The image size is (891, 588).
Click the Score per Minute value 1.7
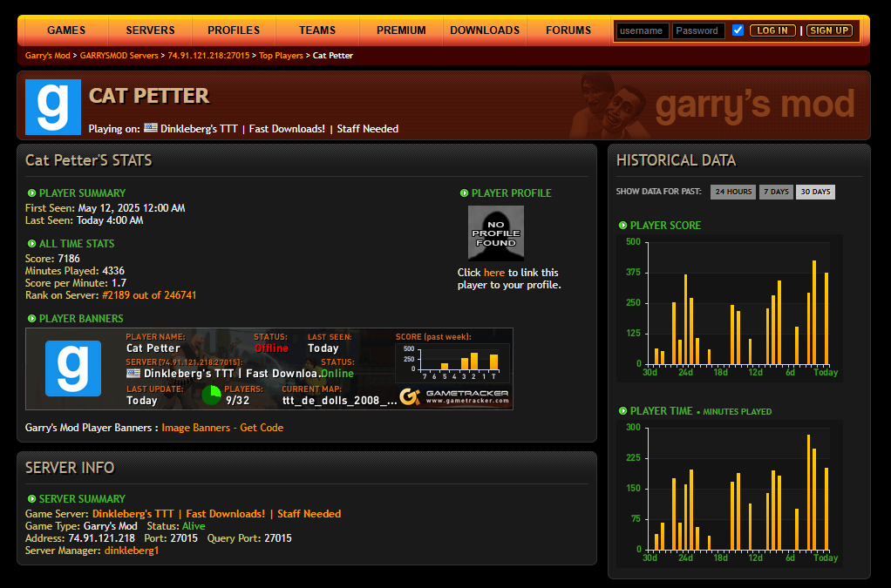[x=119, y=282]
